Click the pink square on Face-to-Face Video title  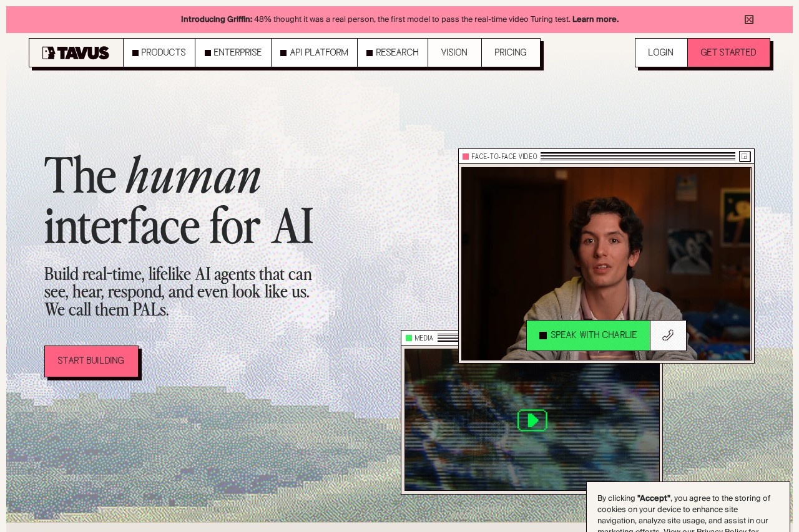tap(466, 157)
